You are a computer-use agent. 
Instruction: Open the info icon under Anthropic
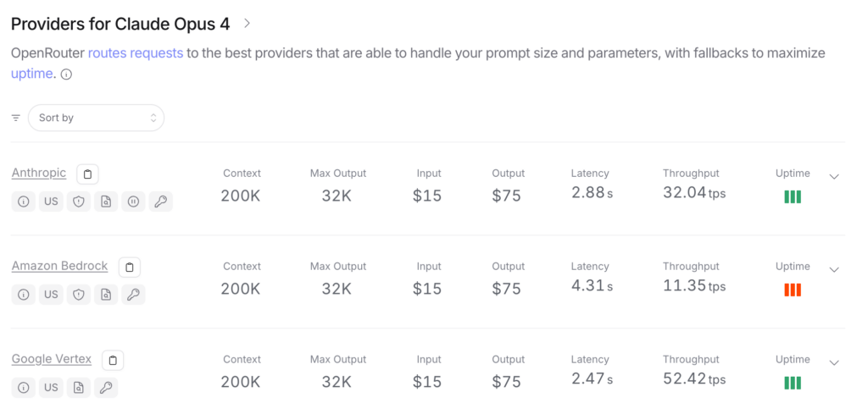pos(23,201)
